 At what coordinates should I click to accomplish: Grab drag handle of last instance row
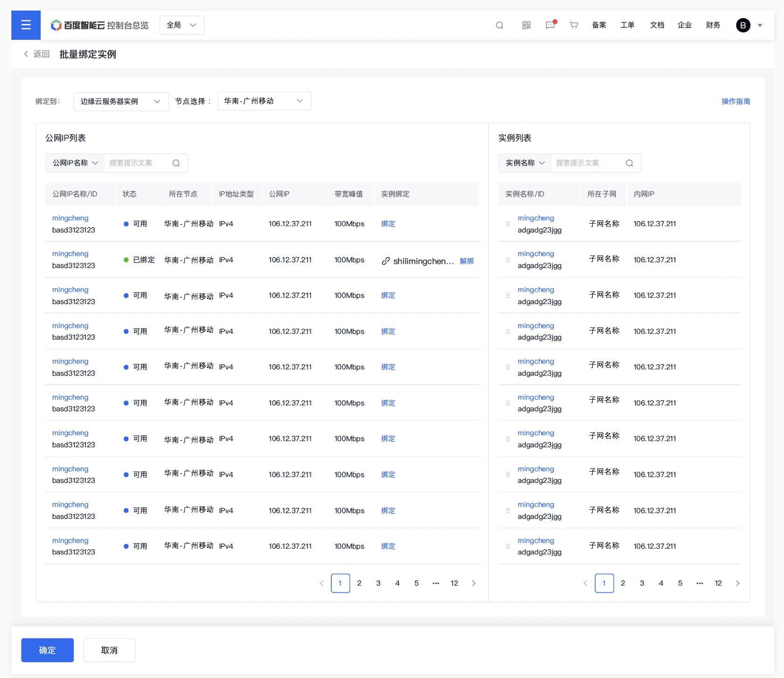point(508,546)
